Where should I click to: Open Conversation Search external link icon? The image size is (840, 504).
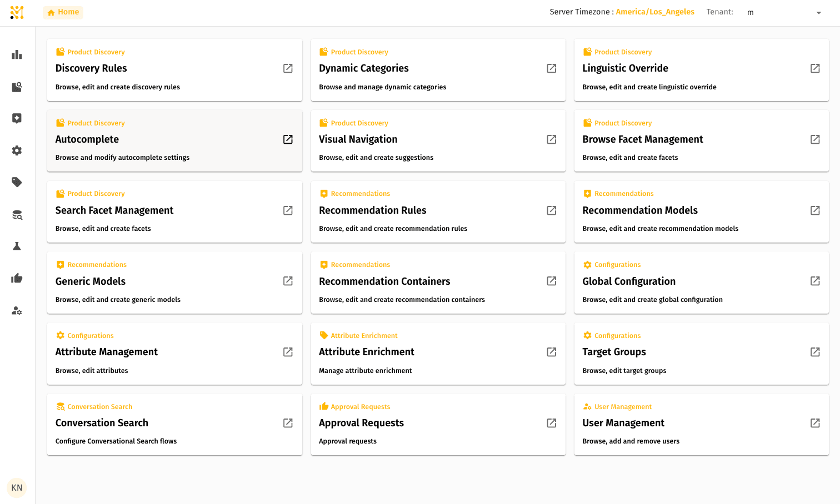point(288,423)
